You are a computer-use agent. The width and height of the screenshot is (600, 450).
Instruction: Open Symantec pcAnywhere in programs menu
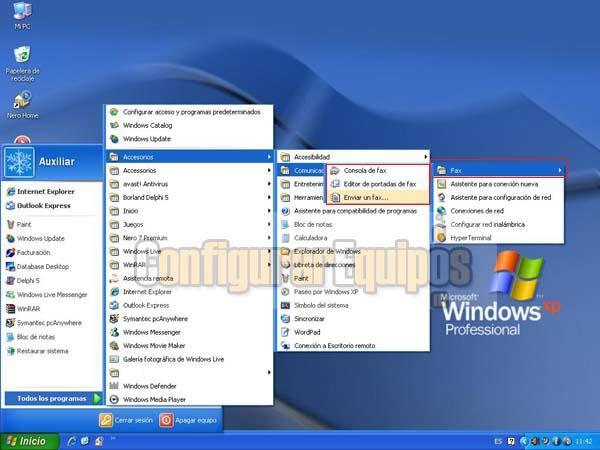[189, 319]
